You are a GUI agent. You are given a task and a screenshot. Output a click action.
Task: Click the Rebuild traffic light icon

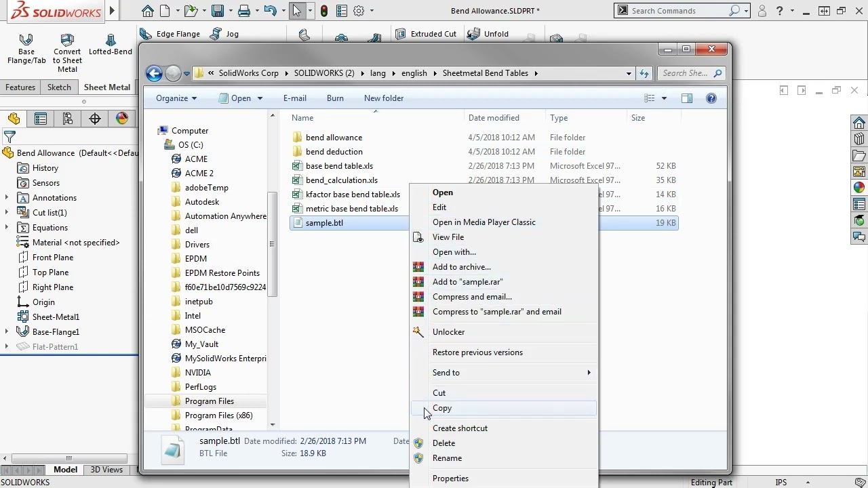pos(324,11)
